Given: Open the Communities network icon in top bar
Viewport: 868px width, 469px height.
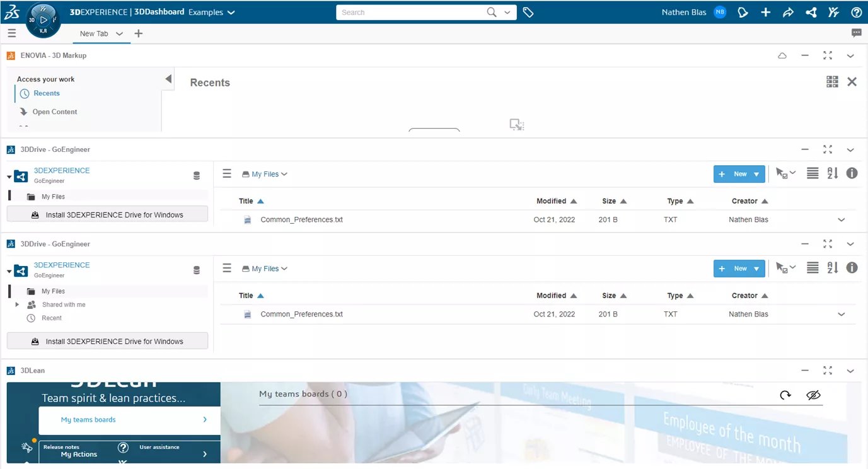Looking at the screenshot, I should click(x=811, y=12).
